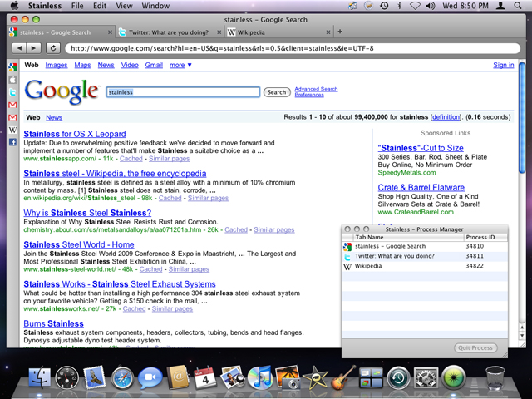532x399 pixels.
Task: Open iPhoto from the dock
Action: (x=288, y=377)
